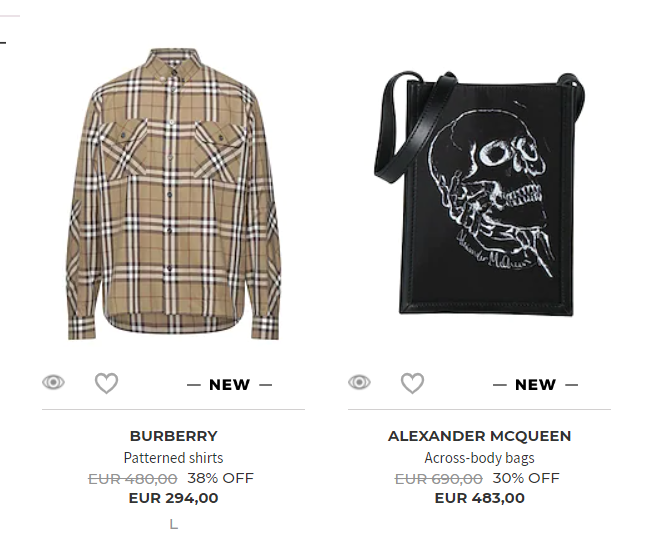Open the Burberry plaid shirt image
The image size is (645, 537).
point(173,194)
